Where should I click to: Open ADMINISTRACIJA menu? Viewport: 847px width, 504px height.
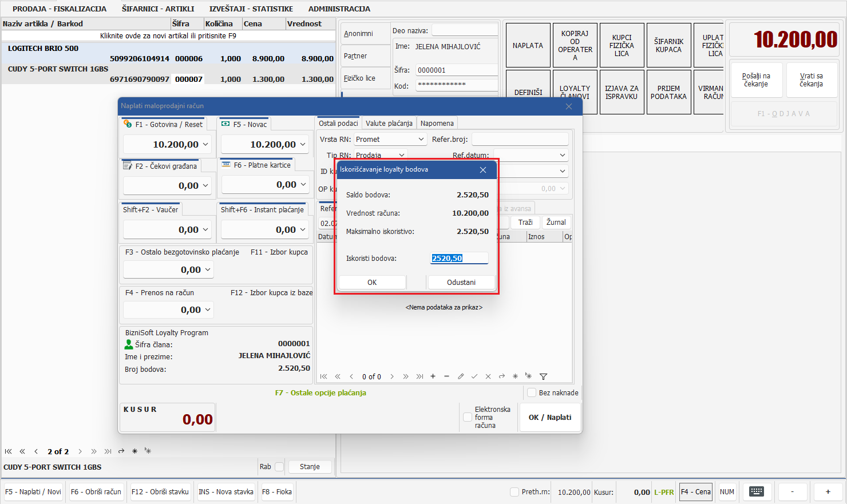click(x=339, y=9)
